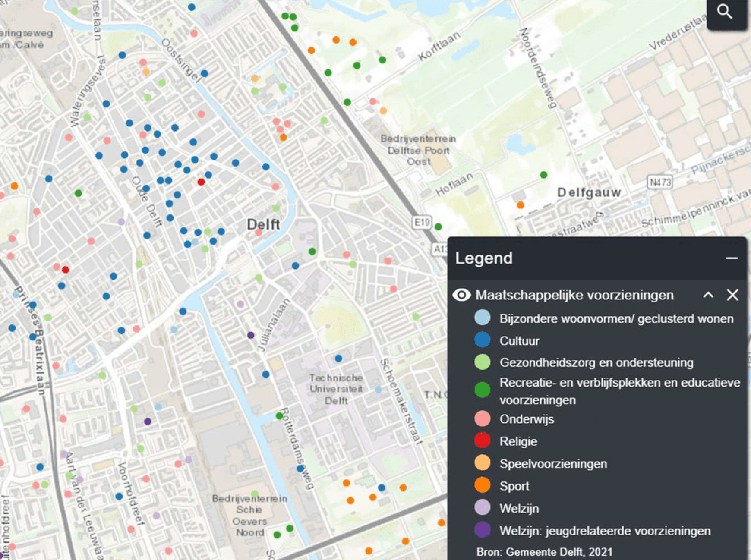This screenshot has width=751, height=560.
Task: Toggle Maatschappelijke voorzieningen layer visibility eye
Action: 461,295
